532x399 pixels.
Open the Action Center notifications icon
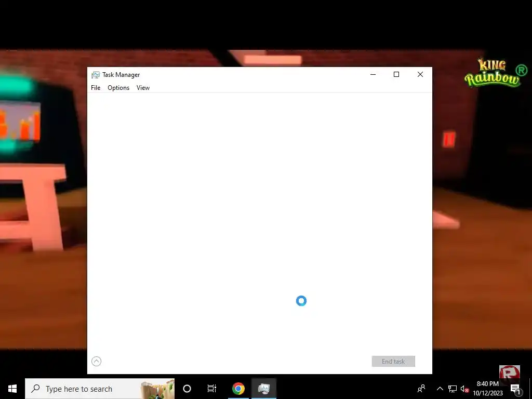click(515, 389)
